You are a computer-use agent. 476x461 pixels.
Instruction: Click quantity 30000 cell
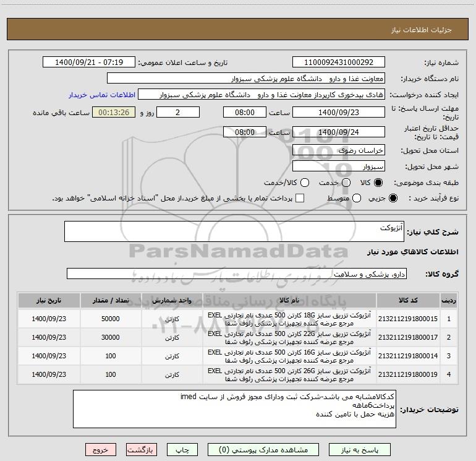[111, 337]
